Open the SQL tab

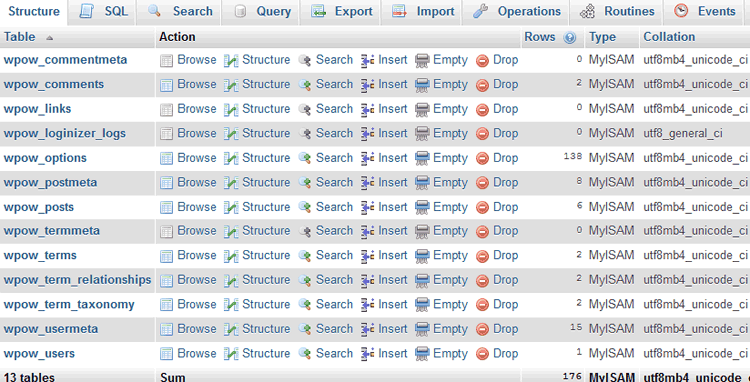(103, 11)
